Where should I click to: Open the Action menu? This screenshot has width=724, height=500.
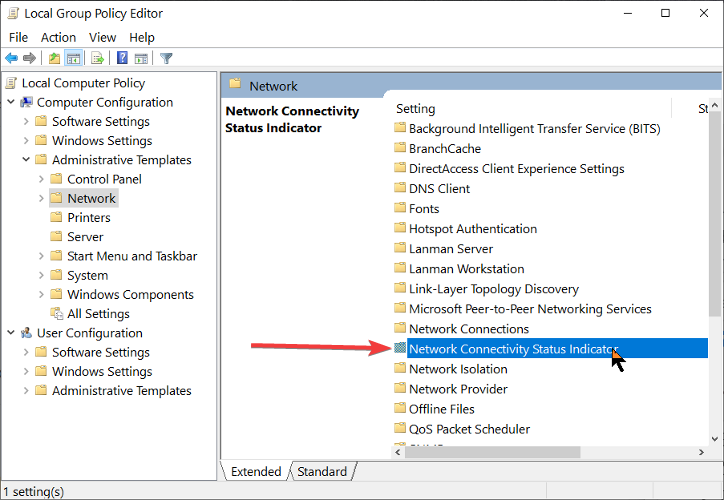pyautogui.click(x=58, y=37)
